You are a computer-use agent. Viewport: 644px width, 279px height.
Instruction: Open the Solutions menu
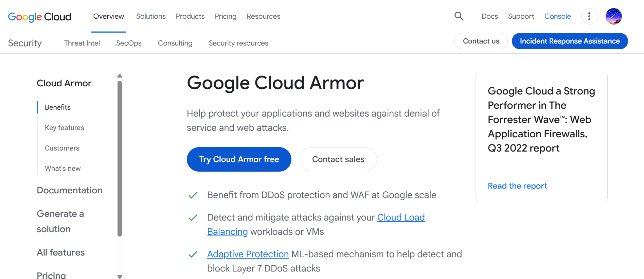pyautogui.click(x=151, y=16)
